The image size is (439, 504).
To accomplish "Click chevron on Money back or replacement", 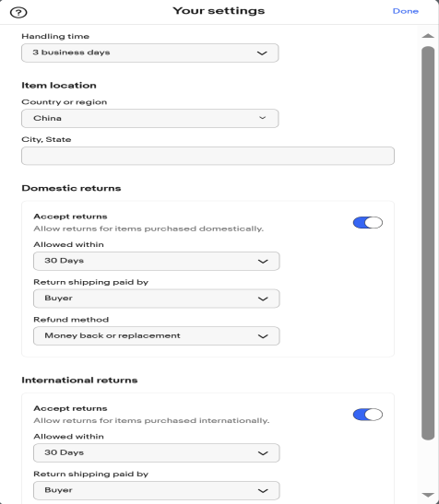I will pyautogui.click(x=263, y=336).
